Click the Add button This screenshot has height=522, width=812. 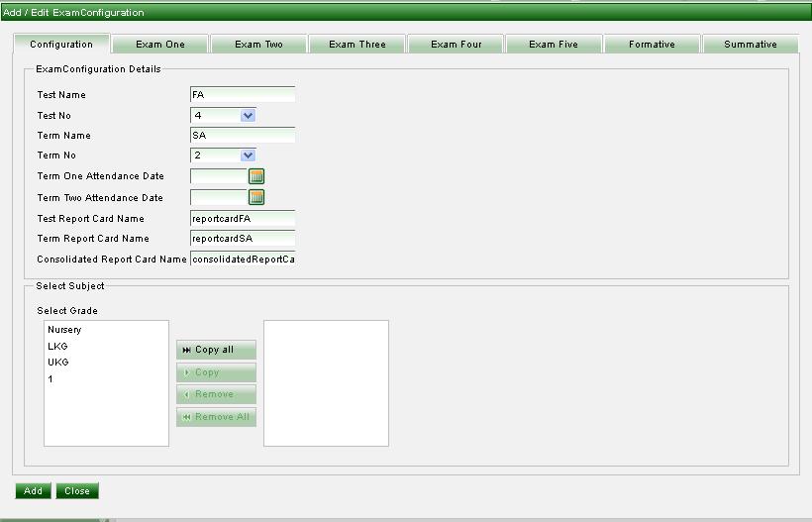pyautogui.click(x=33, y=491)
